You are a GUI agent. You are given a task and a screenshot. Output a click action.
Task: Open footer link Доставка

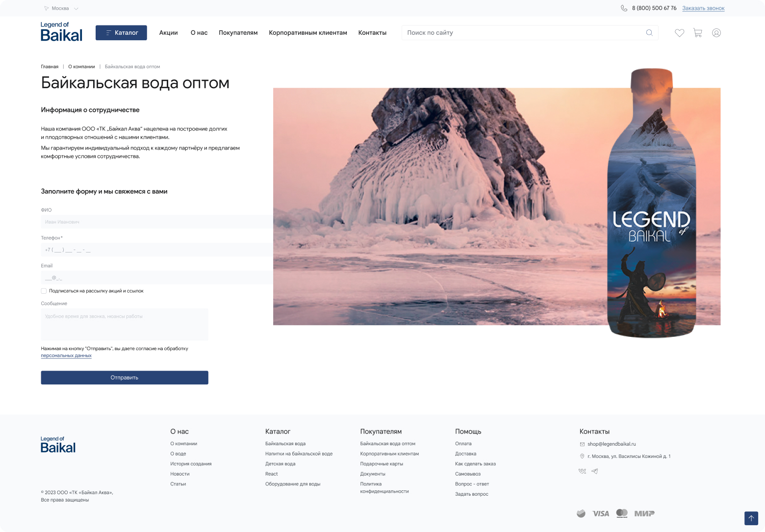466,454
